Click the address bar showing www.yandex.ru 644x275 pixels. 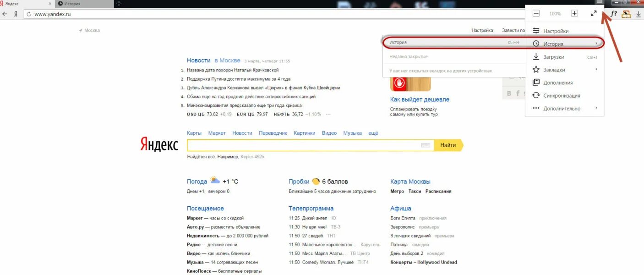click(x=275, y=14)
